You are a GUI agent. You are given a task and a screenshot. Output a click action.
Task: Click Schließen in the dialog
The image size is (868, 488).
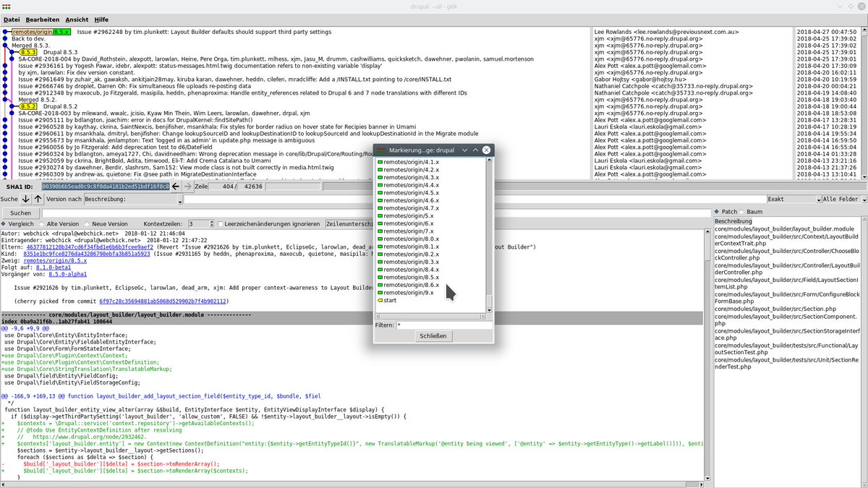point(433,336)
